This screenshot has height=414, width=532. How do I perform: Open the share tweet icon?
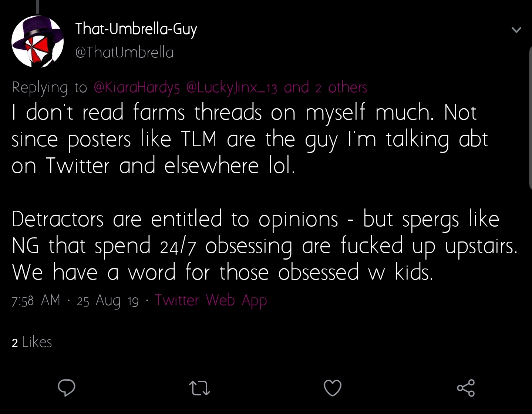(466, 388)
